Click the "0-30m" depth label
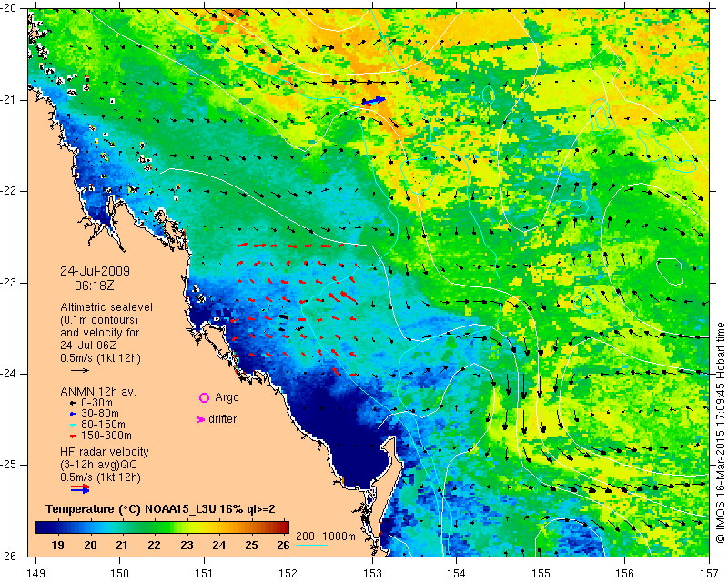Viewport: 728px width, 582px height. (x=96, y=403)
